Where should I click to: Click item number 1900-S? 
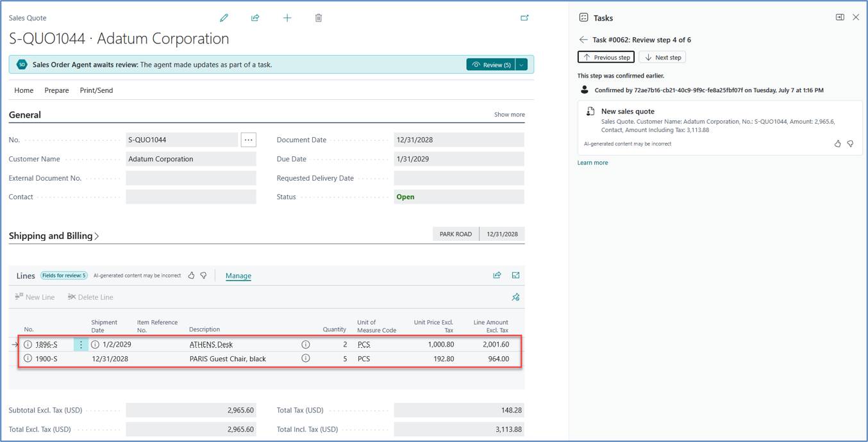pos(46,359)
